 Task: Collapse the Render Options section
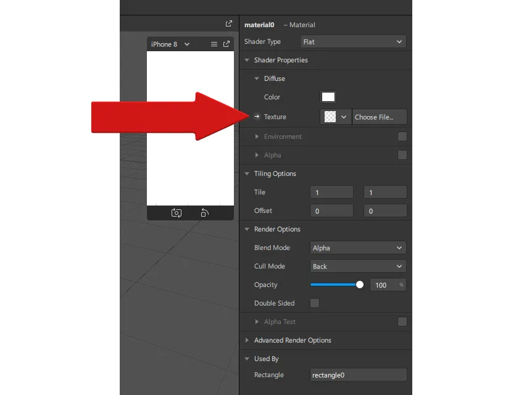coord(247,229)
